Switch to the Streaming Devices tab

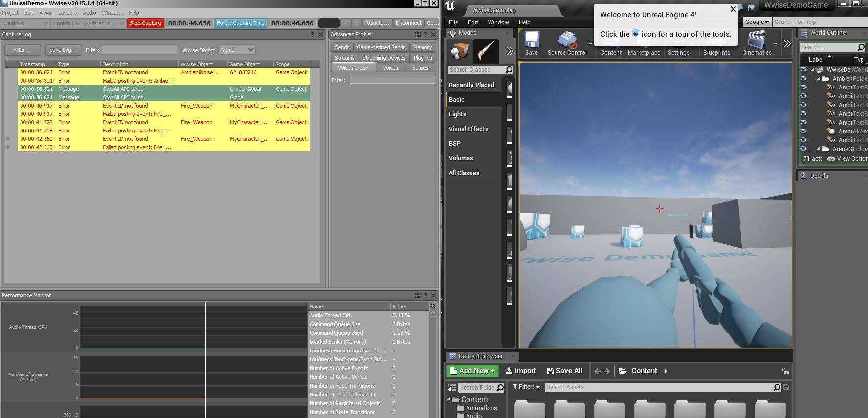coord(384,58)
